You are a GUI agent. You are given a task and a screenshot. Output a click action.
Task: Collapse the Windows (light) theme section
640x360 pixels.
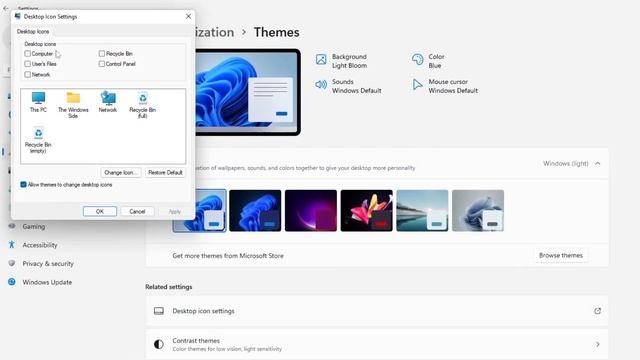tap(598, 163)
